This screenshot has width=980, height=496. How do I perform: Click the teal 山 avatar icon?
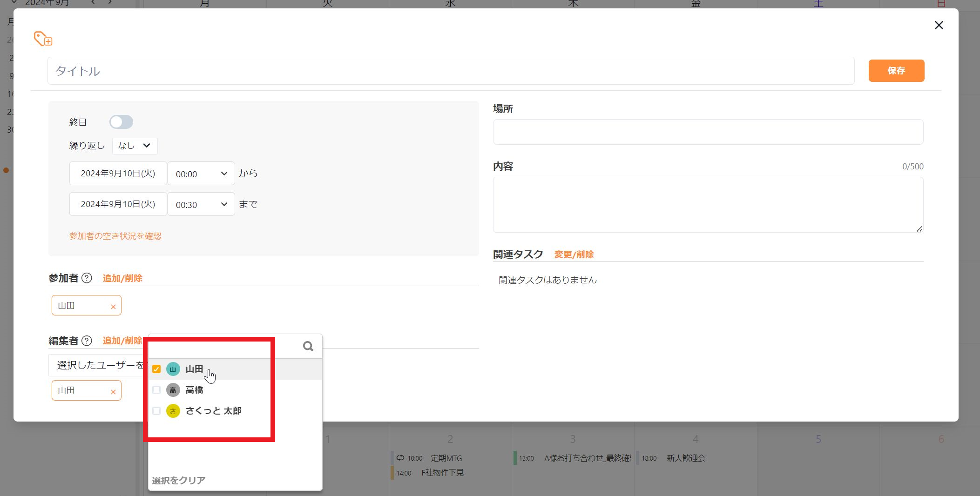pos(173,369)
